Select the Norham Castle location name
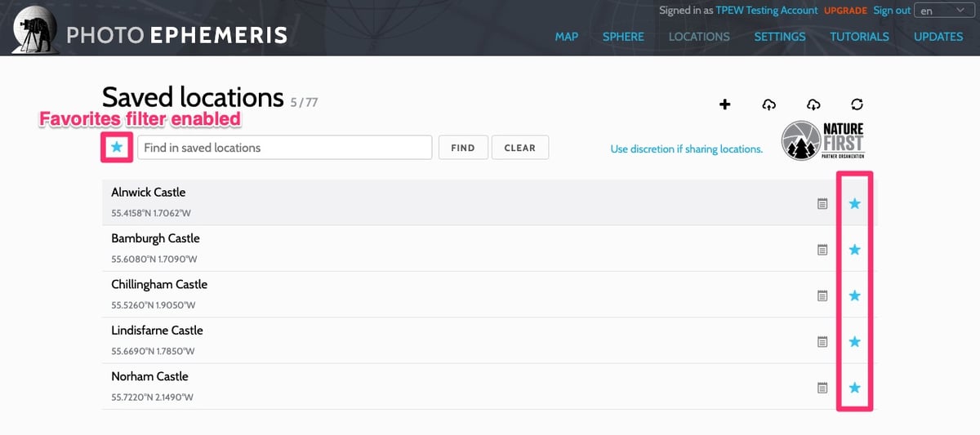The width and height of the screenshot is (980, 435). pos(149,376)
